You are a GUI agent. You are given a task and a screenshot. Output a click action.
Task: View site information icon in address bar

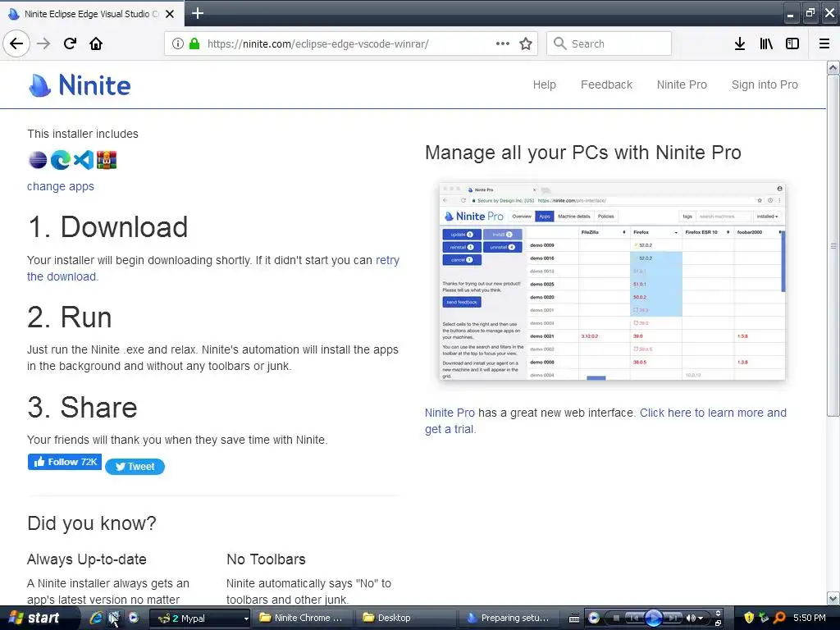coord(178,43)
